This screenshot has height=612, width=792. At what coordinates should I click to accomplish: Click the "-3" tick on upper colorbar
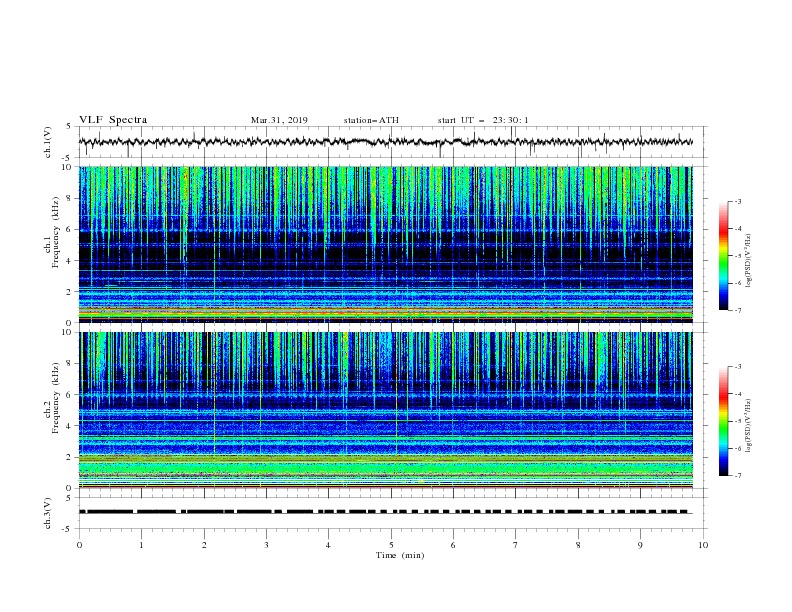[737, 201]
